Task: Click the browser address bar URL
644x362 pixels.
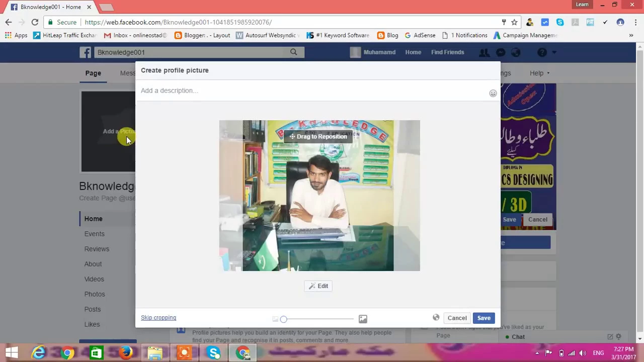Action: pyautogui.click(x=178, y=22)
